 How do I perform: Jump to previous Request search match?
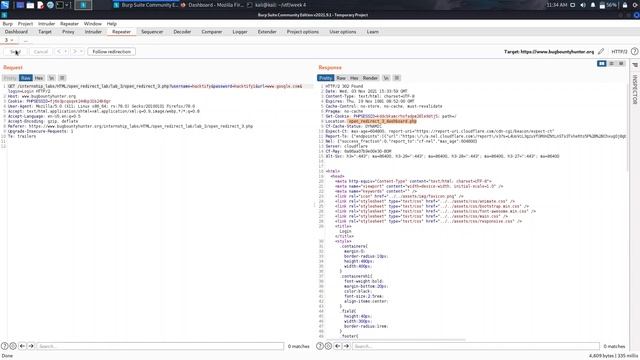(x=22, y=346)
